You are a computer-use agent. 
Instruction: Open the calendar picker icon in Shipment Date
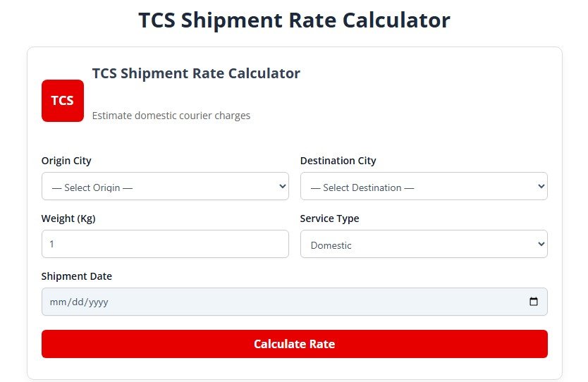coord(534,302)
